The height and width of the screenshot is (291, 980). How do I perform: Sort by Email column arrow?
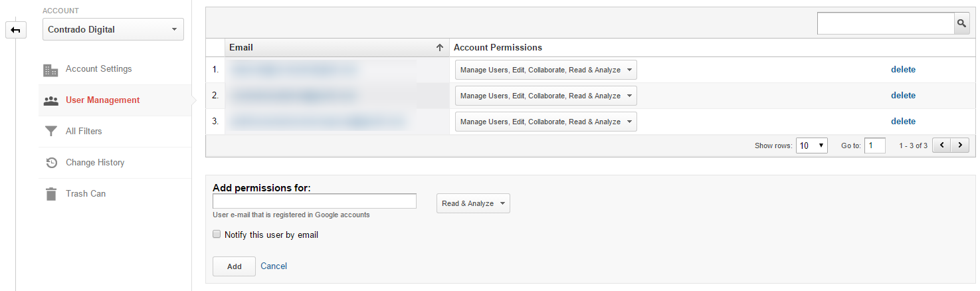(439, 48)
